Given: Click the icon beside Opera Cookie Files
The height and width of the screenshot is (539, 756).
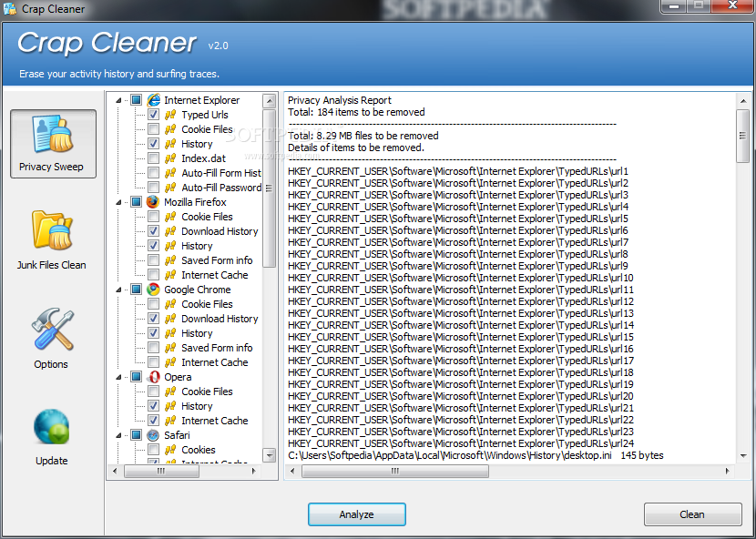Looking at the screenshot, I should pyautogui.click(x=170, y=392).
